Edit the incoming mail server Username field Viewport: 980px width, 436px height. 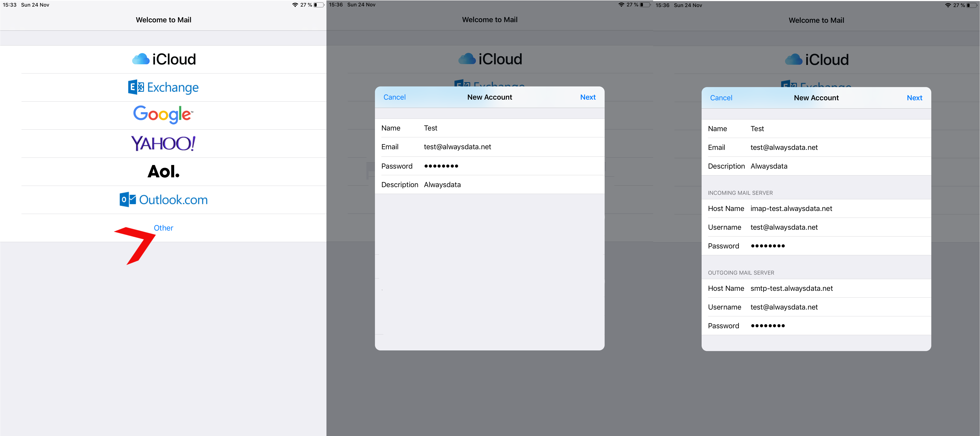coord(816,227)
